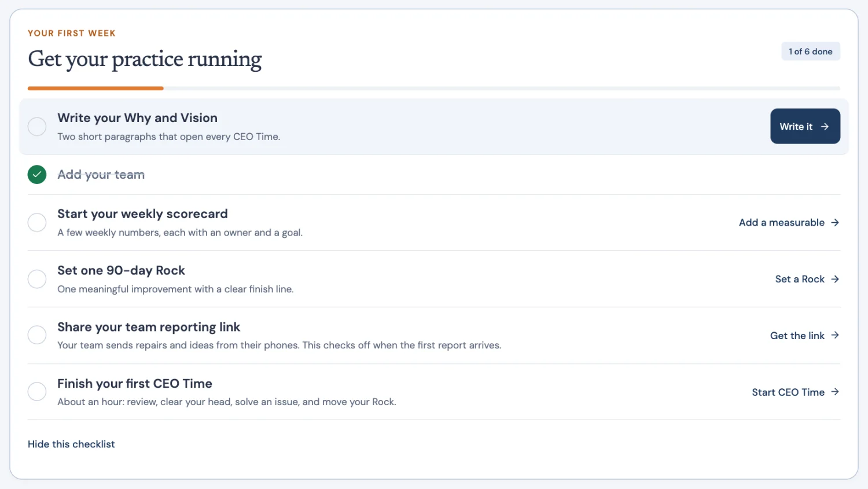
Task: Select the Set one 90-day Rock title
Action: pos(121,270)
